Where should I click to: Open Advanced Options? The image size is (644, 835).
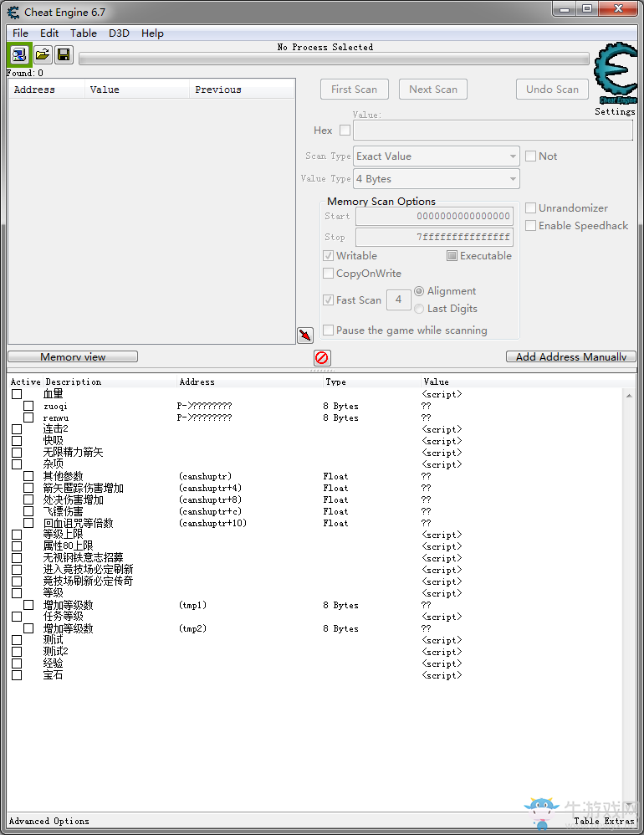49,821
